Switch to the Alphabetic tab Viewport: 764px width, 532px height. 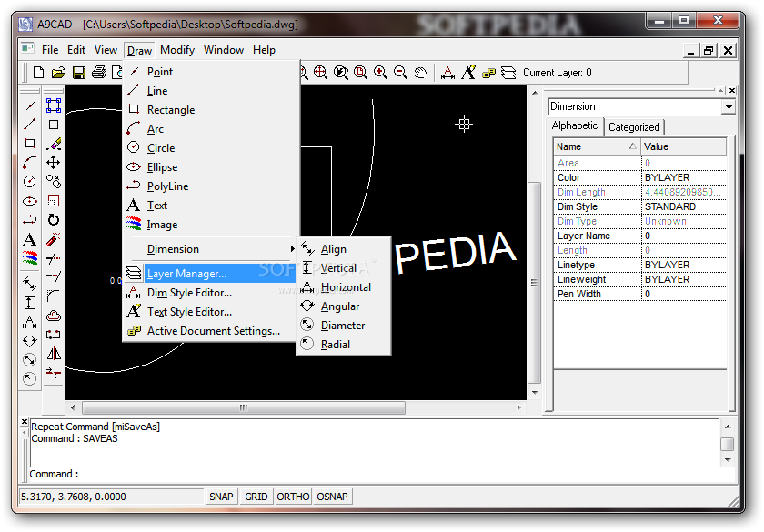(x=575, y=125)
